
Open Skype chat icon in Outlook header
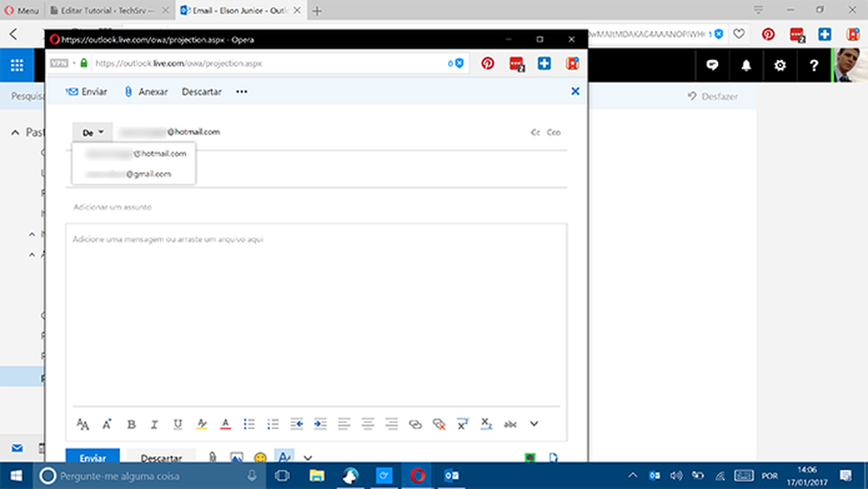(x=713, y=65)
